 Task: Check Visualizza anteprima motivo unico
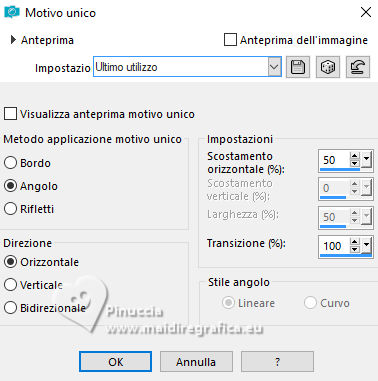10,113
